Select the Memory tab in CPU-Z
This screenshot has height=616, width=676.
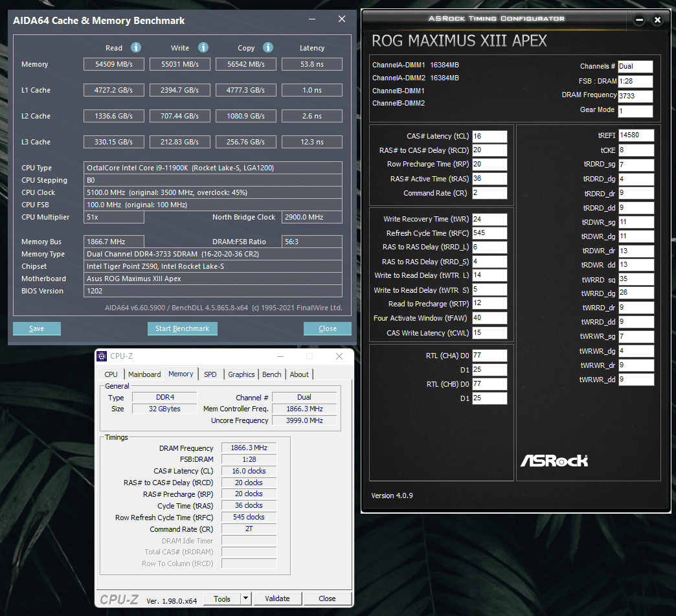click(x=181, y=374)
